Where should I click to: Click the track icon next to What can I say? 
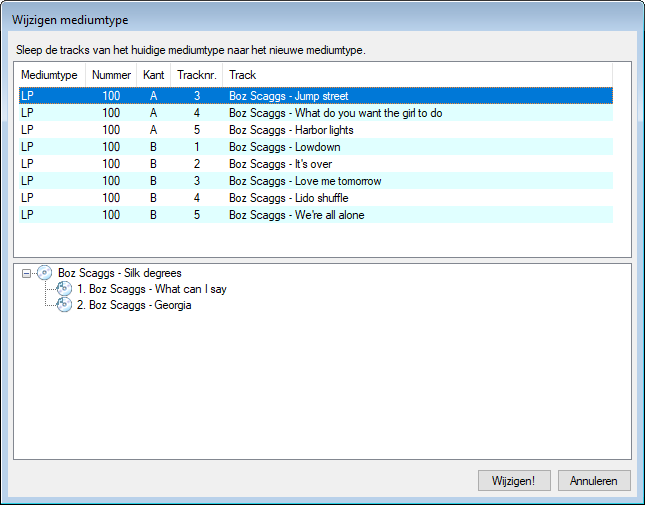pyautogui.click(x=64, y=289)
